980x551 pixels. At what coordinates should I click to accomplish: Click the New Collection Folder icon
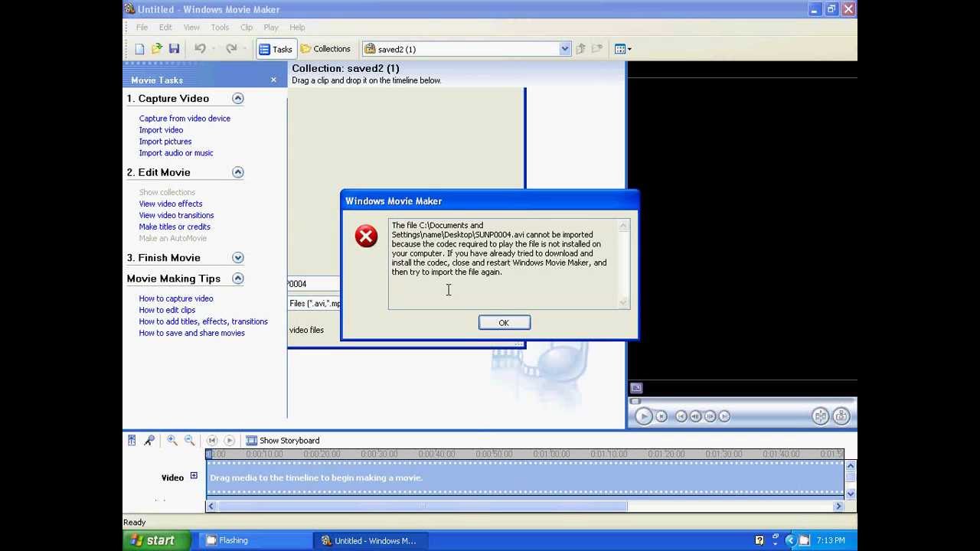[x=597, y=49]
